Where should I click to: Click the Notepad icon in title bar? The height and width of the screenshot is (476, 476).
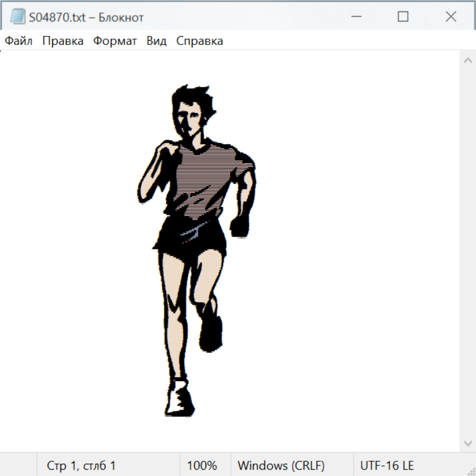pos(17,17)
